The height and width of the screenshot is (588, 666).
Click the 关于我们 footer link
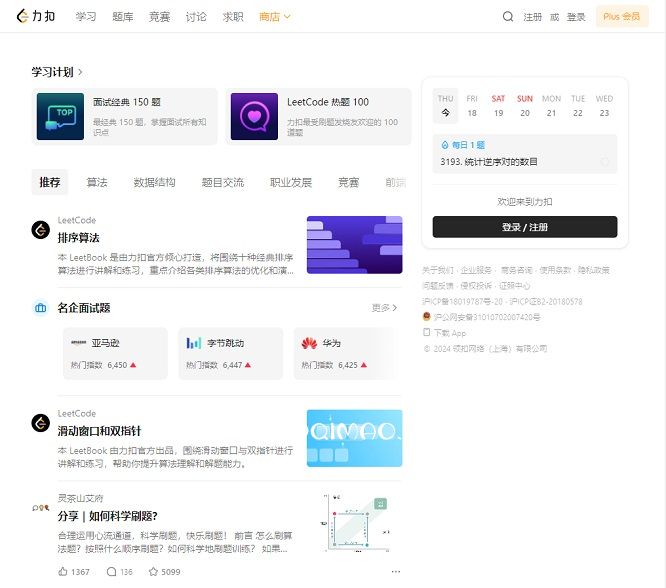[437, 270]
